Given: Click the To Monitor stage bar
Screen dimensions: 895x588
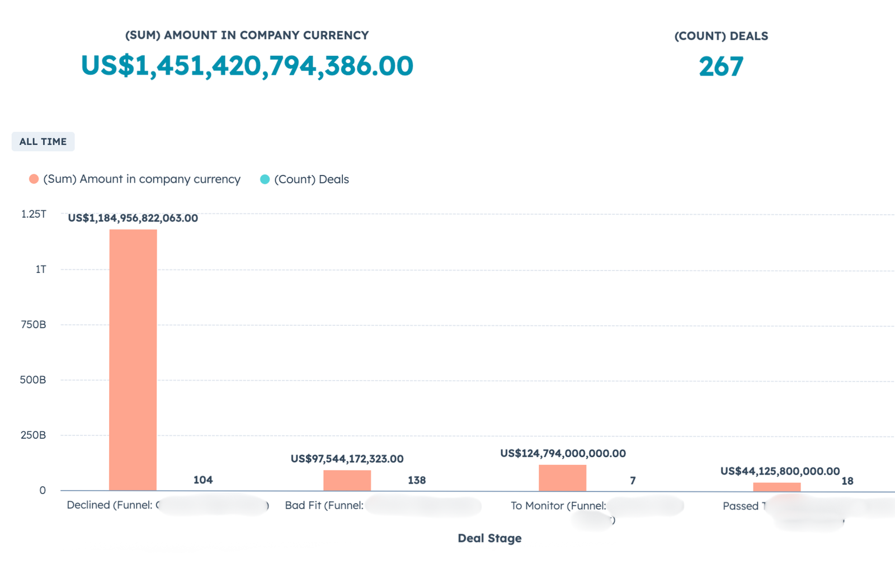Looking at the screenshot, I should click(x=561, y=478).
